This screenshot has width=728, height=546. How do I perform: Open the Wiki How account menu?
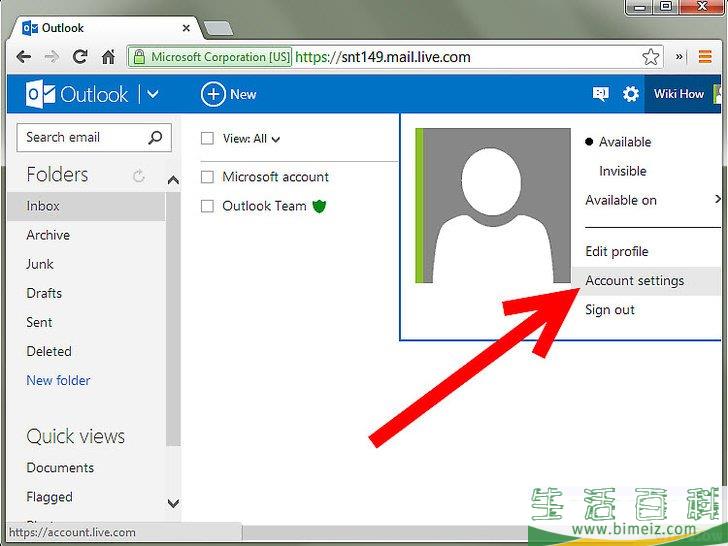pyautogui.click(x=682, y=94)
